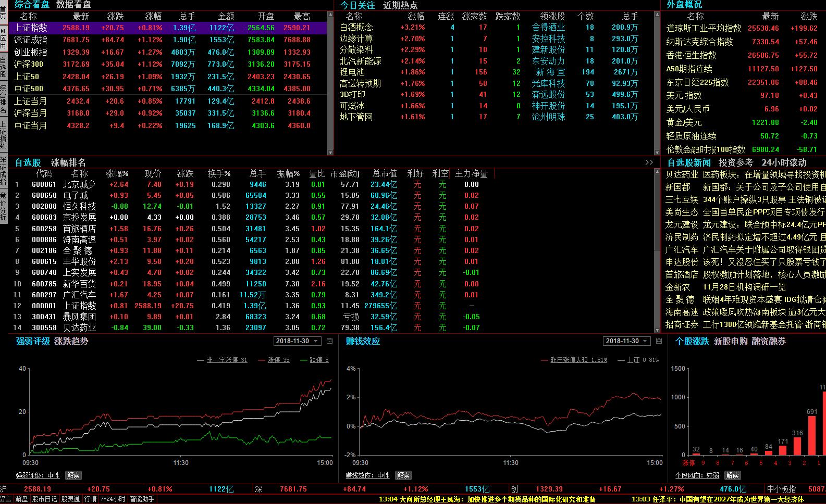The image size is (826, 504).
Task: Sort the watchlist by 涨幅% column header
Action: click(x=117, y=173)
